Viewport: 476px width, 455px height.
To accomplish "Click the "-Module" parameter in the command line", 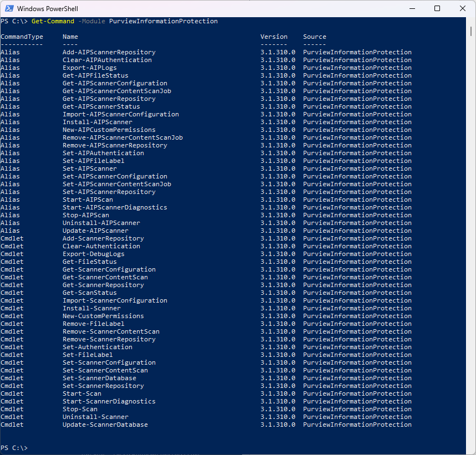I will (91, 21).
